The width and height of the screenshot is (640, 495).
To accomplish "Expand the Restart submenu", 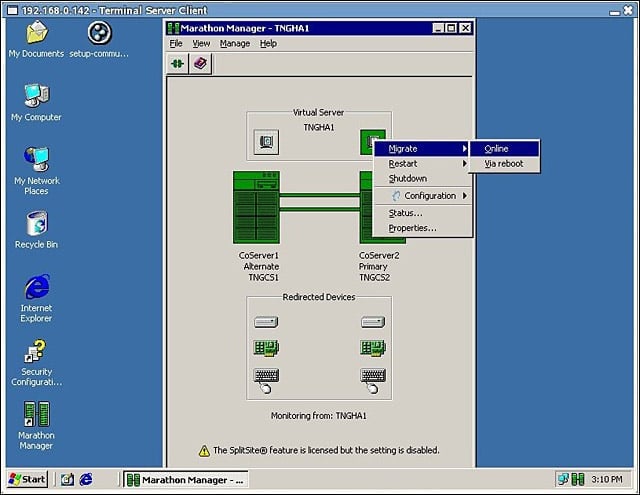I will pos(422,164).
